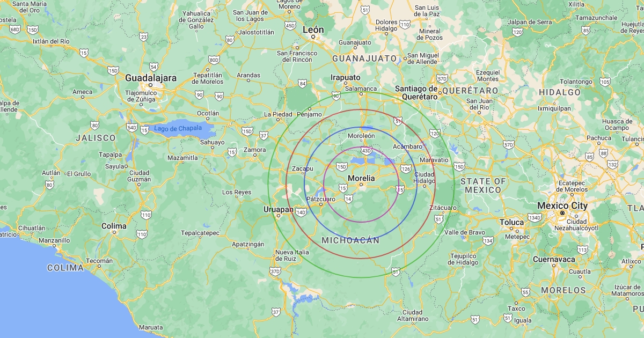Click the La Piedad label

pos(279,114)
